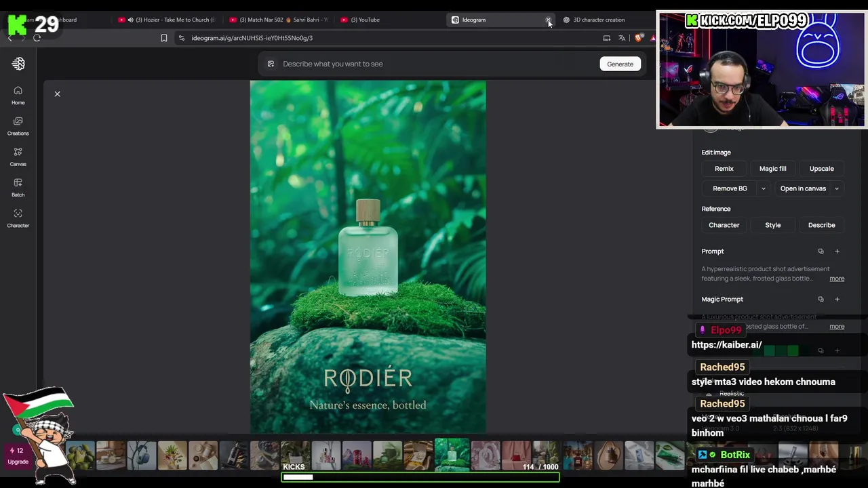Click the screen cast icon in the address bar
This screenshot has height=488, width=868.
(607, 38)
